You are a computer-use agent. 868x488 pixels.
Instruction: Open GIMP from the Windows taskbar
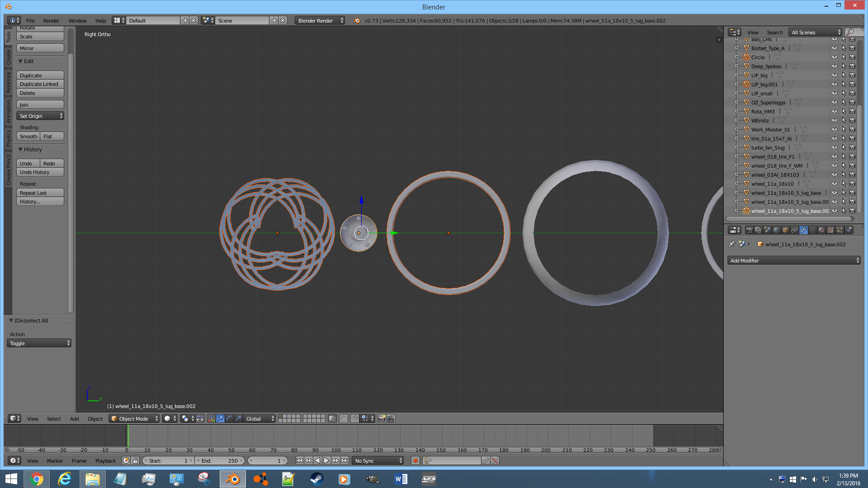[373, 479]
